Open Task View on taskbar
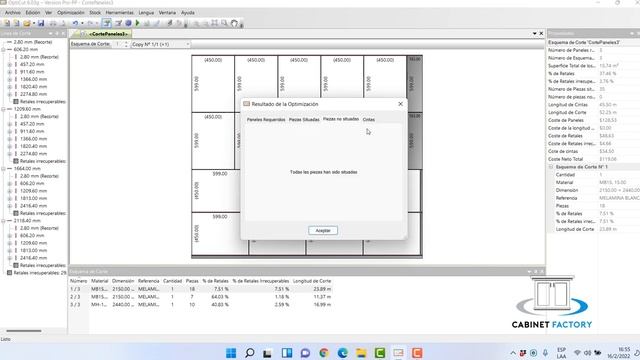The width and height of the screenshot is (640, 360). tap(267, 353)
